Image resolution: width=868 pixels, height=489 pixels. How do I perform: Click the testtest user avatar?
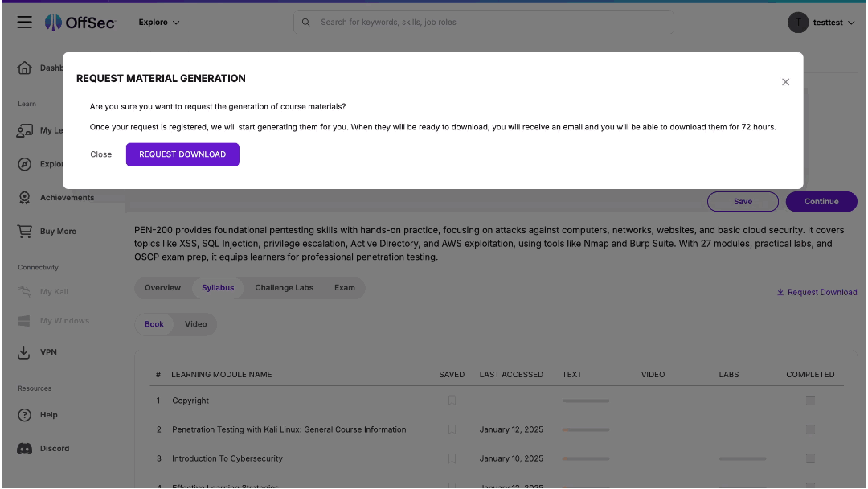(798, 23)
